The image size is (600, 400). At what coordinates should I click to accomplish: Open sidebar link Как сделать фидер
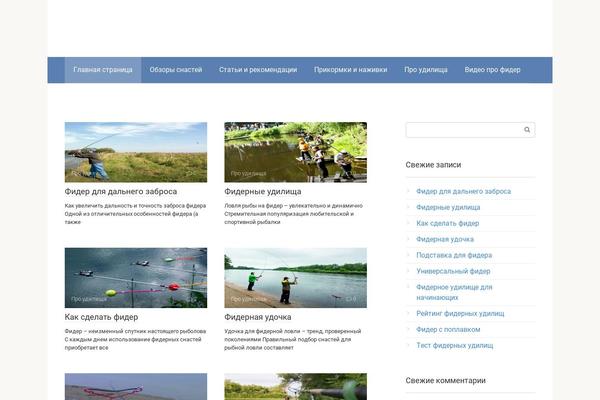coord(448,223)
